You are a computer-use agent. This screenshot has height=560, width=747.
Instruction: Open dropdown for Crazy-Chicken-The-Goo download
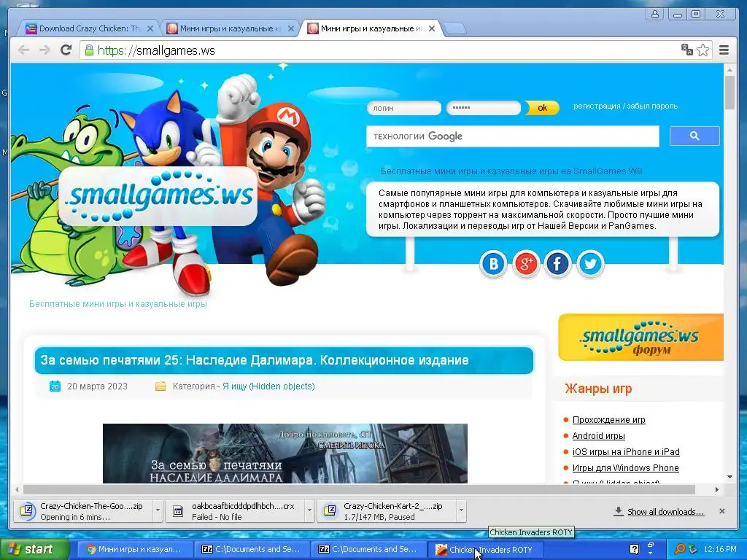point(158,510)
